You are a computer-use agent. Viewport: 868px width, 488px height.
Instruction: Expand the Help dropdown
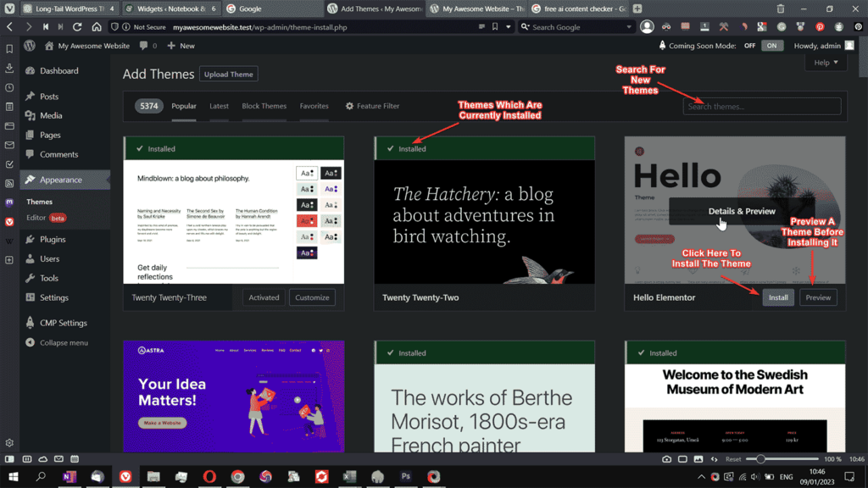[826, 63]
